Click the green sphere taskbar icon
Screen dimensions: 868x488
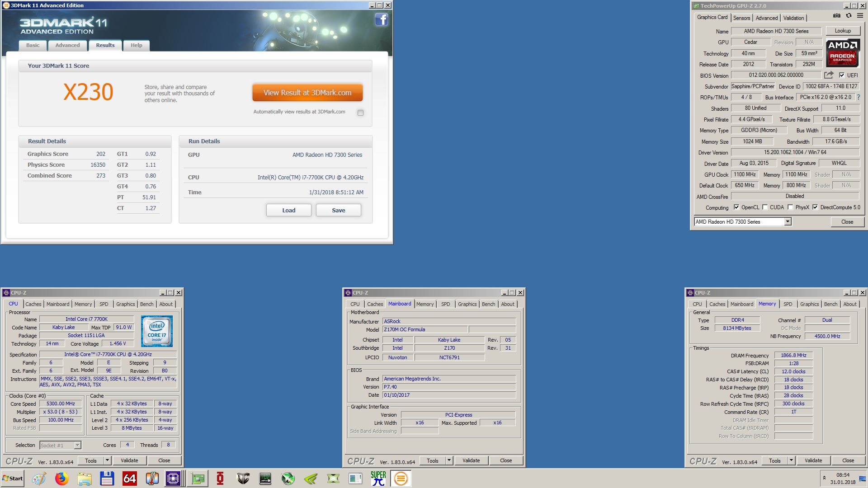point(288,479)
